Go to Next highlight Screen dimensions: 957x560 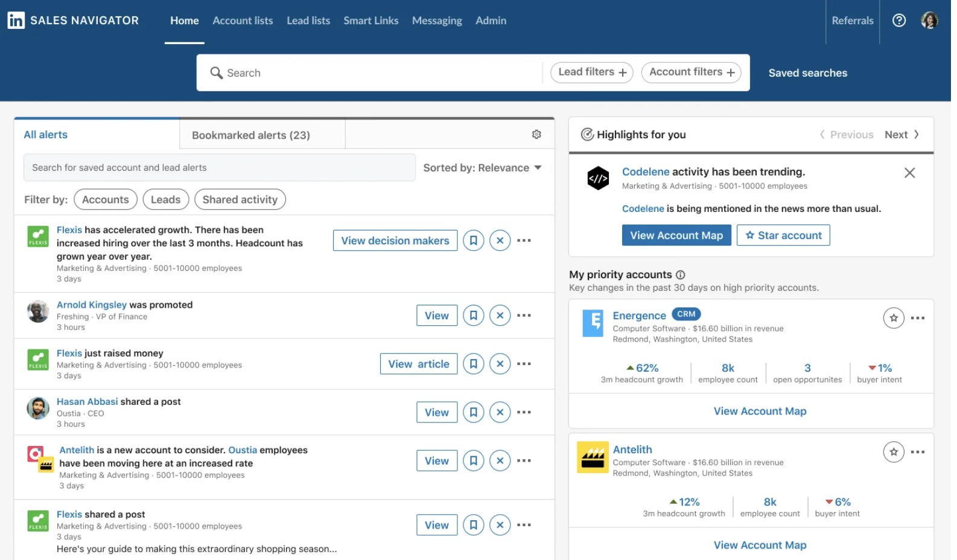pyautogui.click(x=902, y=135)
